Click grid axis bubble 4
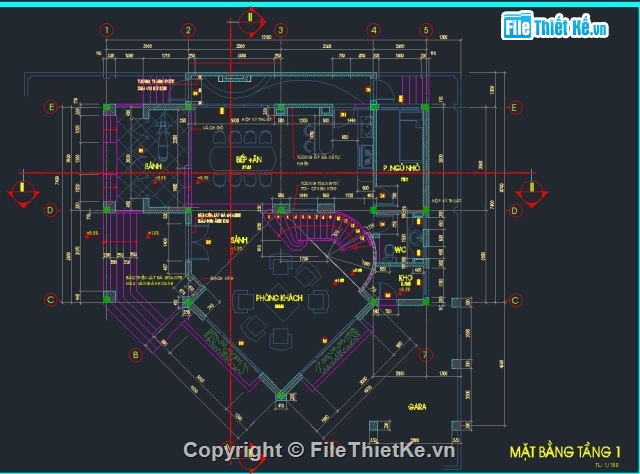 click(x=374, y=30)
